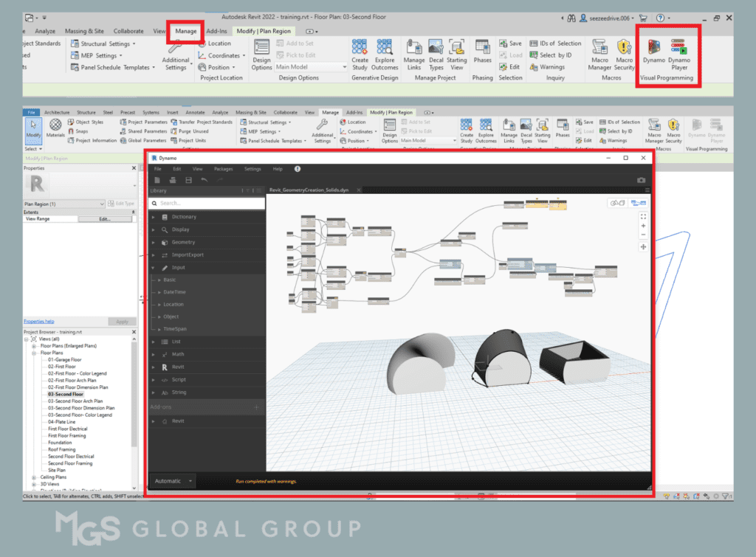Click the Dynamo new file icon
This screenshot has width=756, height=557.
pyautogui.click(x=157, y=180)
